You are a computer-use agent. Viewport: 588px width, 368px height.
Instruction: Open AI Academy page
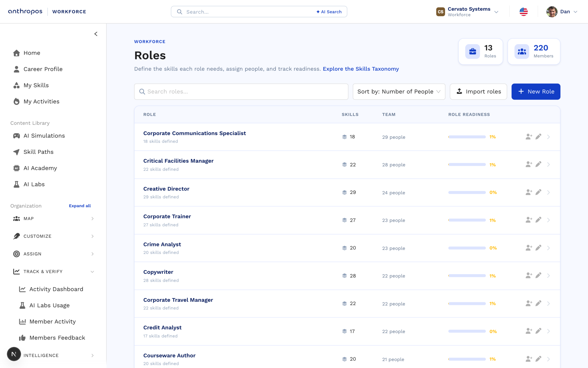coord(40,168)
